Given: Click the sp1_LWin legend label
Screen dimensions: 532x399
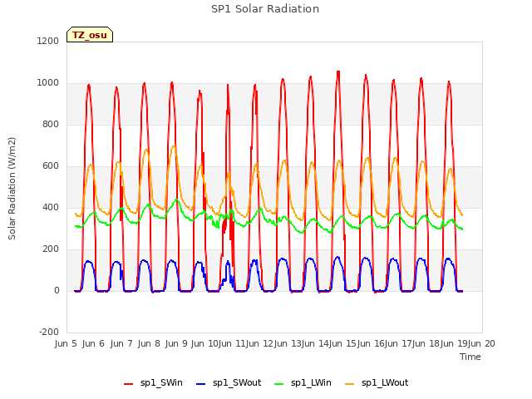Looking at the screenshot, I should [311, 382].
